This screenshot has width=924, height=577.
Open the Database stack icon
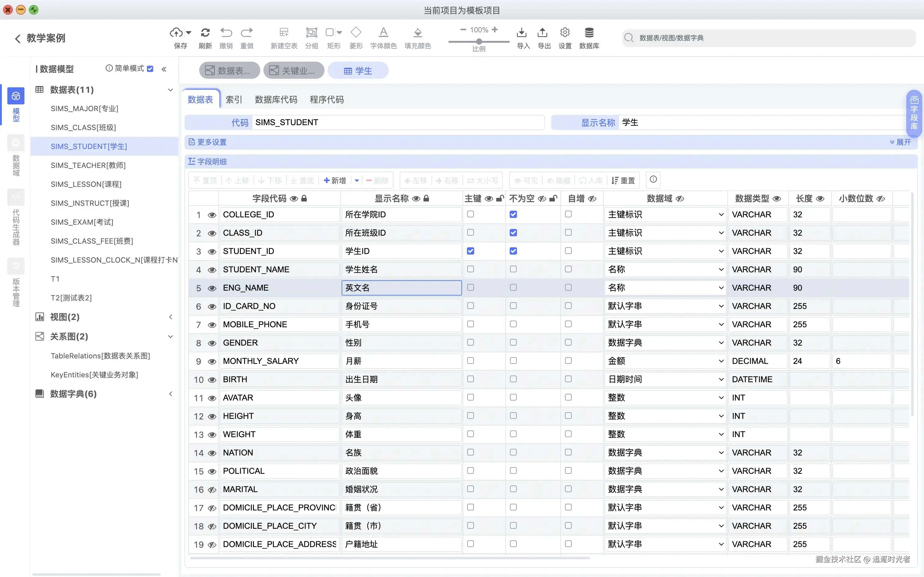[589, 33]
